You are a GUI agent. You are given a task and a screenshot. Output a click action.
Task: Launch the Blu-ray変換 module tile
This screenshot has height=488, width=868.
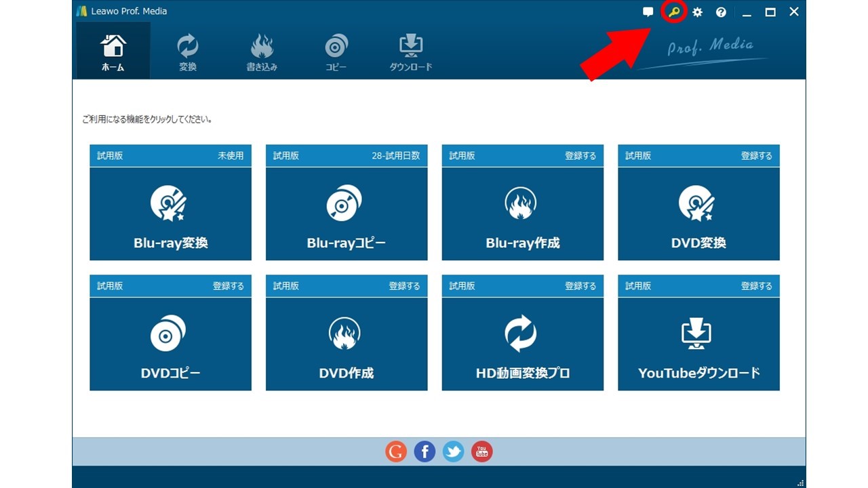[x=170, y=213]
